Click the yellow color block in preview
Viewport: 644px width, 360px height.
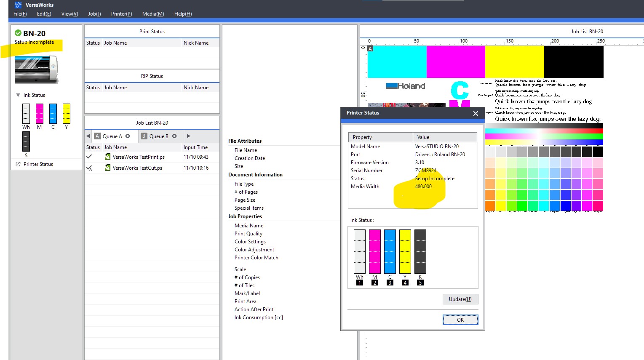click(x=515, y=62)
